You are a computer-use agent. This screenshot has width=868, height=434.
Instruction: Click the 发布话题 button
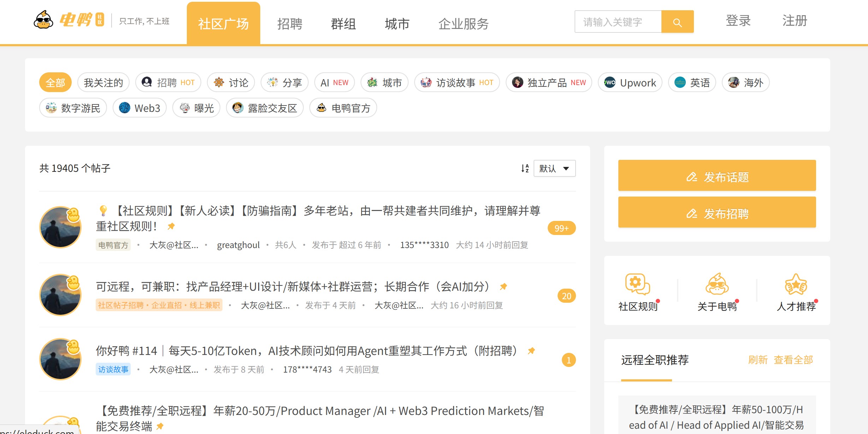tap(717, 175)
